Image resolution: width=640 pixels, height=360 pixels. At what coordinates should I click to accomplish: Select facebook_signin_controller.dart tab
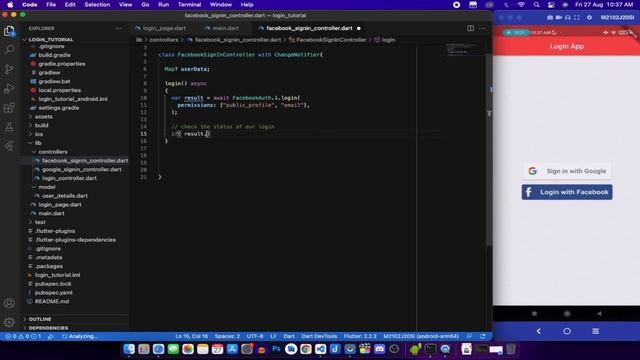309,28
